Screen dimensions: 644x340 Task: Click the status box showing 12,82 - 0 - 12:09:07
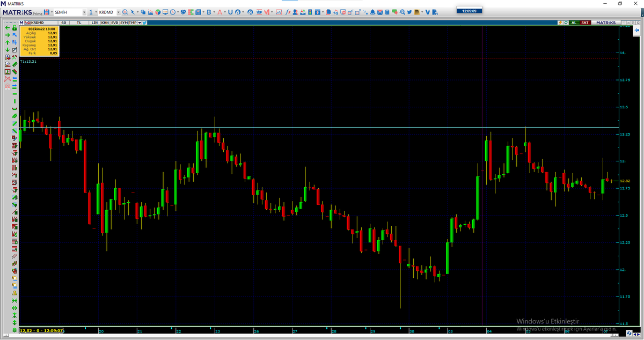tap(41, 330)
